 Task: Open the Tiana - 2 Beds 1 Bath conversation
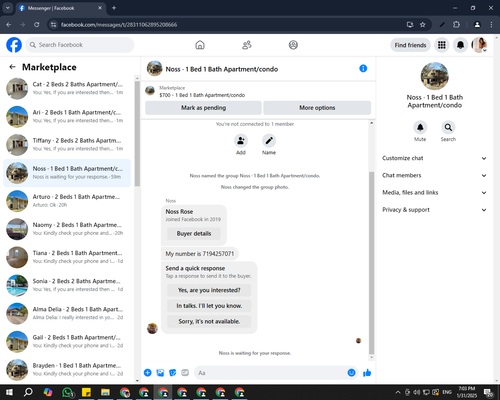(x=67, y=257)
